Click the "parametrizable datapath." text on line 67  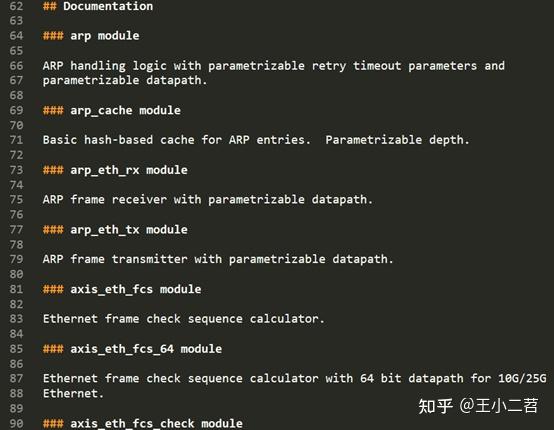125,81
